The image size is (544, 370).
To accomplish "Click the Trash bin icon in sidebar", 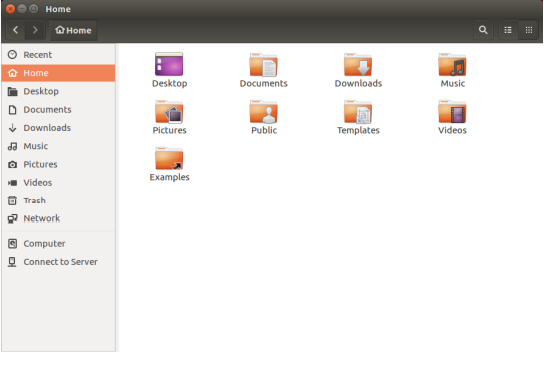I will pos(12,200).
